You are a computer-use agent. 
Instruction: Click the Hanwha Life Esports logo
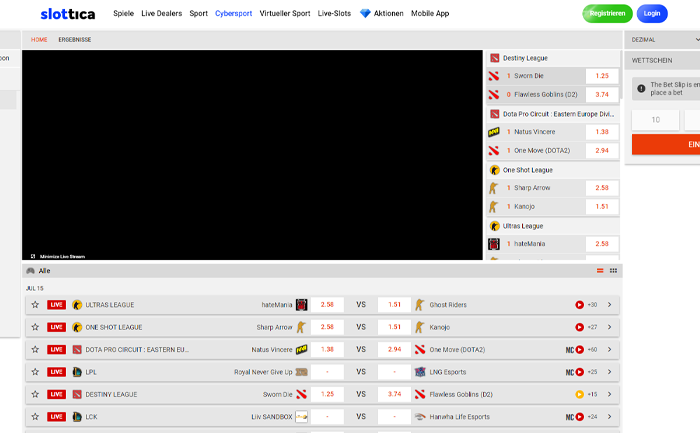(420, 416)
